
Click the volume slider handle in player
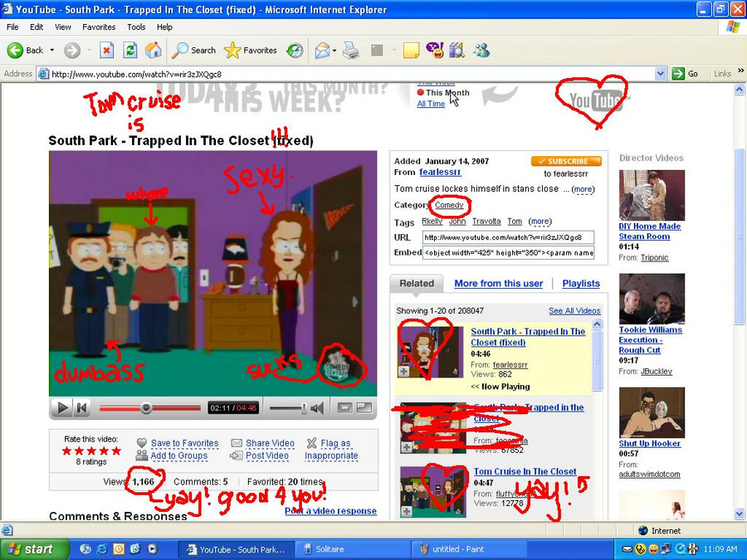click(303, 407)
